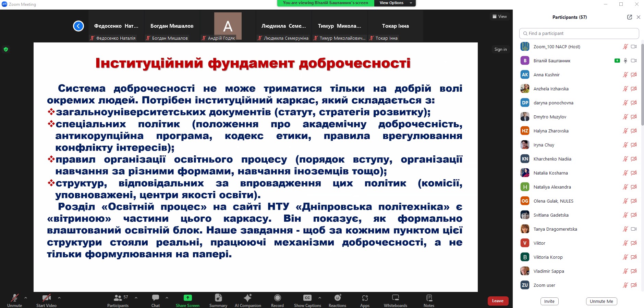This screenshot has height=308, width=644.
Task: Start recording with the Record icon
Action: click(277, 298)
